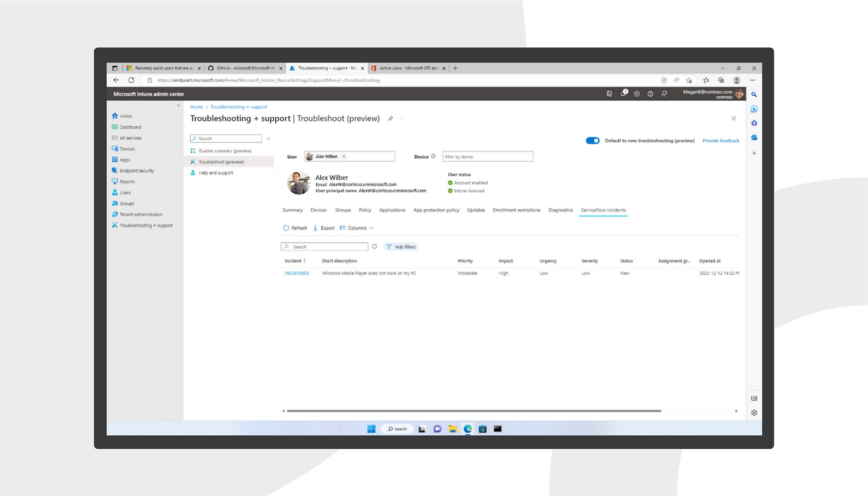The image size is (868, 496).
Task: Select Guided scenarios (preview) menu item
Action: pos(224,151)
